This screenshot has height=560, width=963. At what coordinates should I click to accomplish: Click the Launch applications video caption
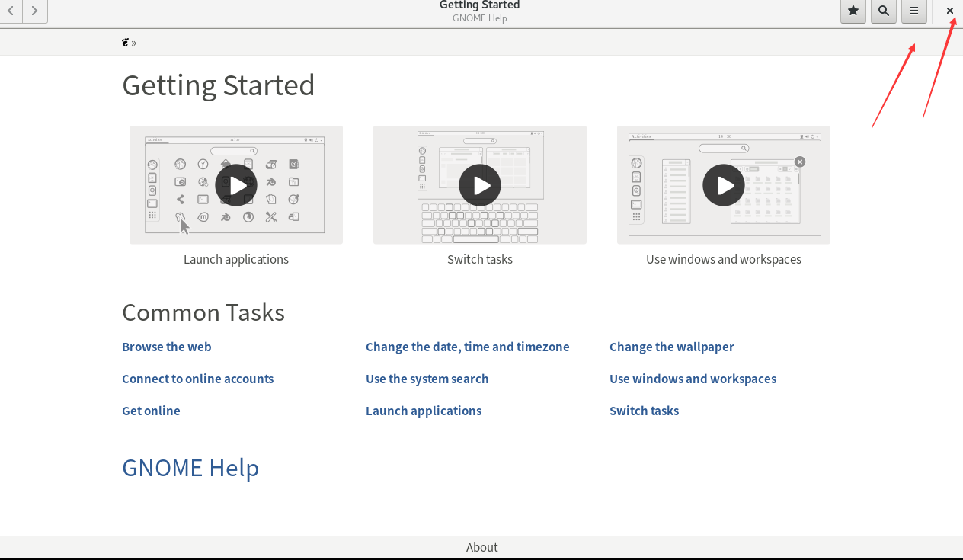pos(236,259)
